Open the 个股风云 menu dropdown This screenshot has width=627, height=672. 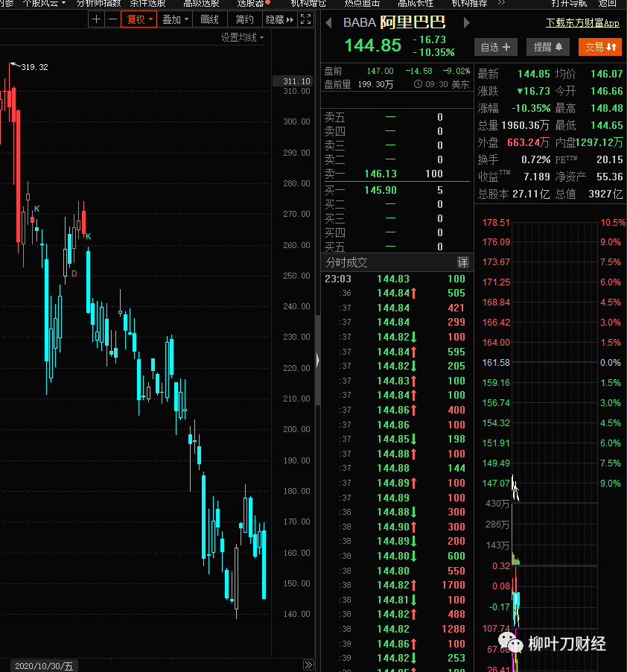44,4
